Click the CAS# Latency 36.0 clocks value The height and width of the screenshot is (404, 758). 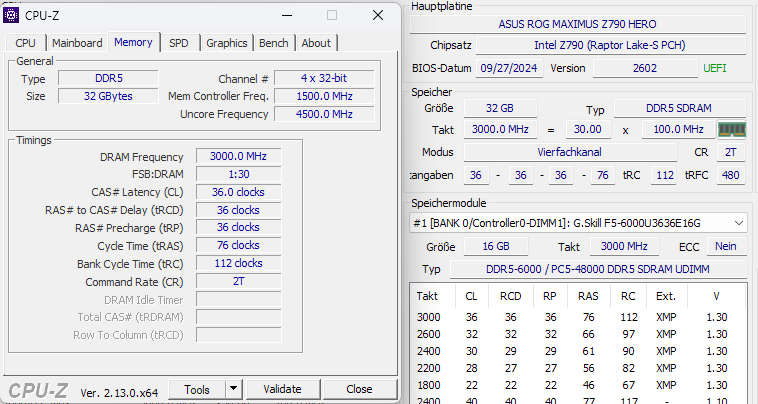pyautogui.click(x=238, y=192)
